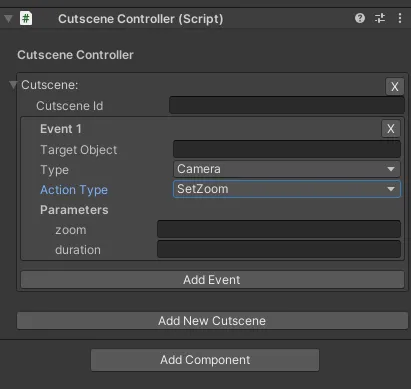This screenshot has width=411, height=389.
Task: Click the C# script icon
Action: pyautogui.click(x=26, y=18)
